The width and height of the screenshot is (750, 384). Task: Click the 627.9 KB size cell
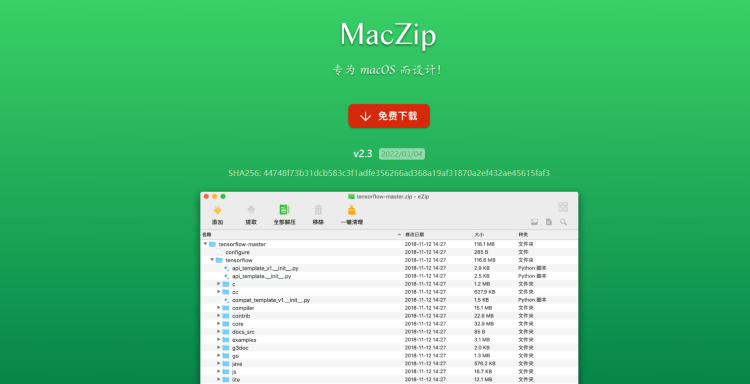click(x=485, y=292)
